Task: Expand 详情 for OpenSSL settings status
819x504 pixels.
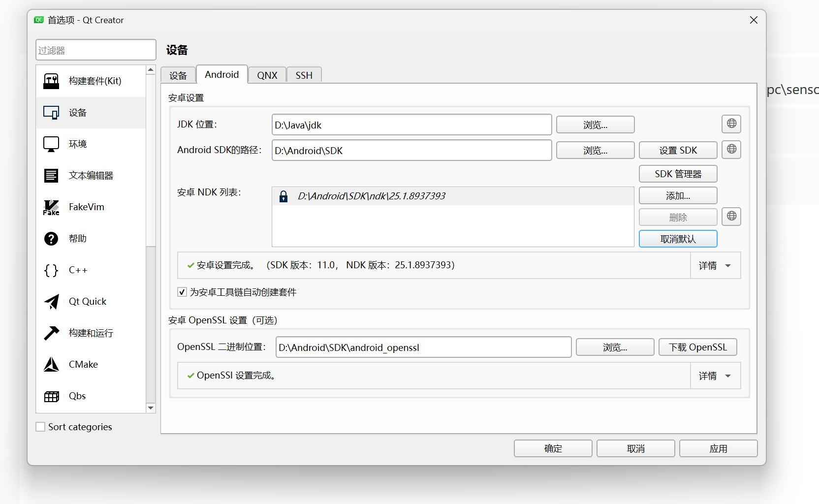Action: click(716, 376)
